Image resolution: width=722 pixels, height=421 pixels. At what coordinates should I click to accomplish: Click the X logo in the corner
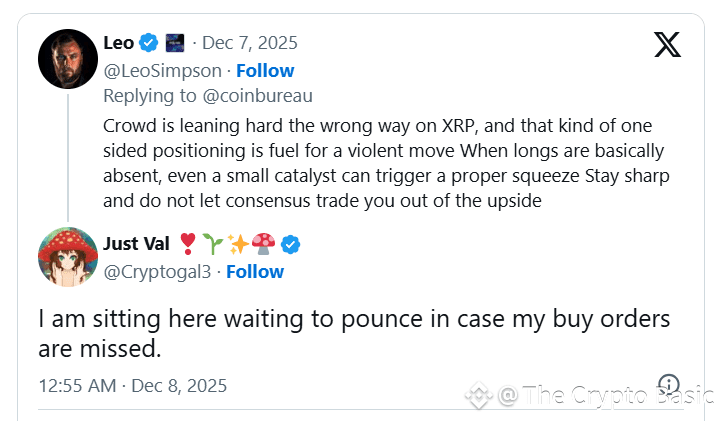[667, 45]
